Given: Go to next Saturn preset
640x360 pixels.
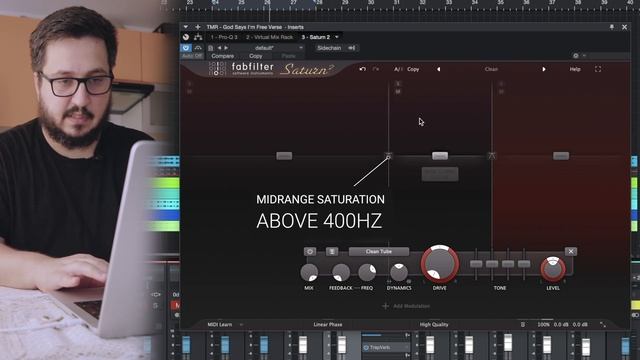Looking at the screenshot, I should (x=544, y=69).
